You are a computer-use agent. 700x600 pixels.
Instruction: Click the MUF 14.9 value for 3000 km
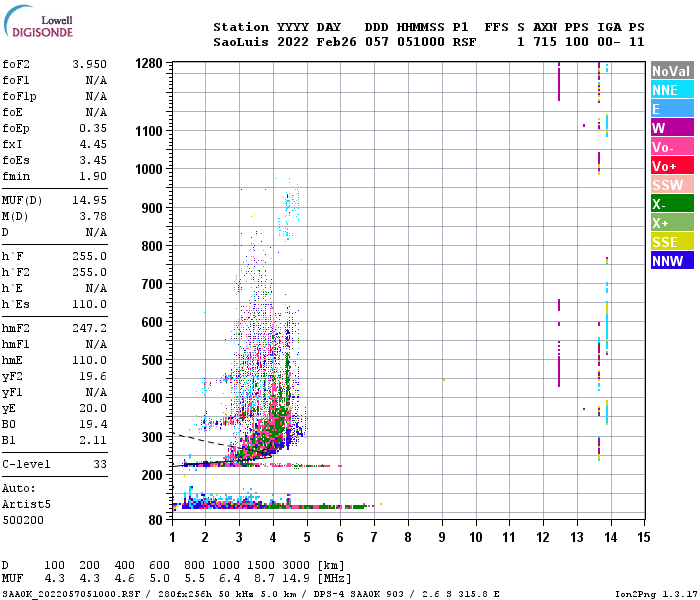296,579
